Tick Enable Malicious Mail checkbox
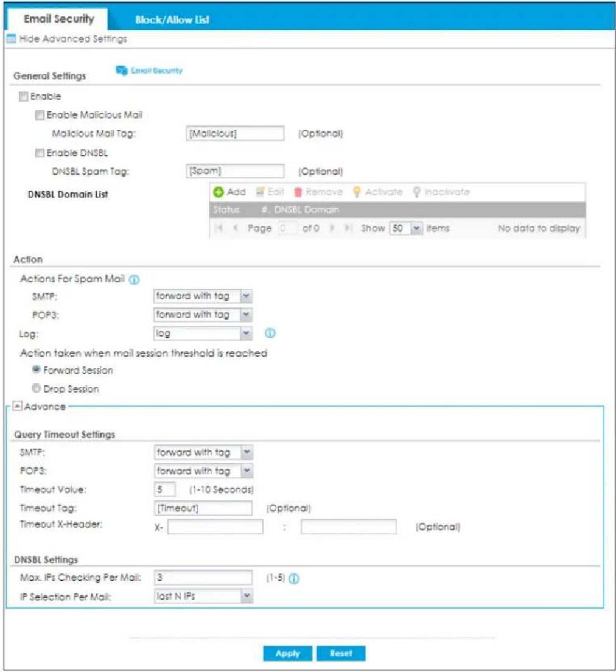 click(40, 115)
